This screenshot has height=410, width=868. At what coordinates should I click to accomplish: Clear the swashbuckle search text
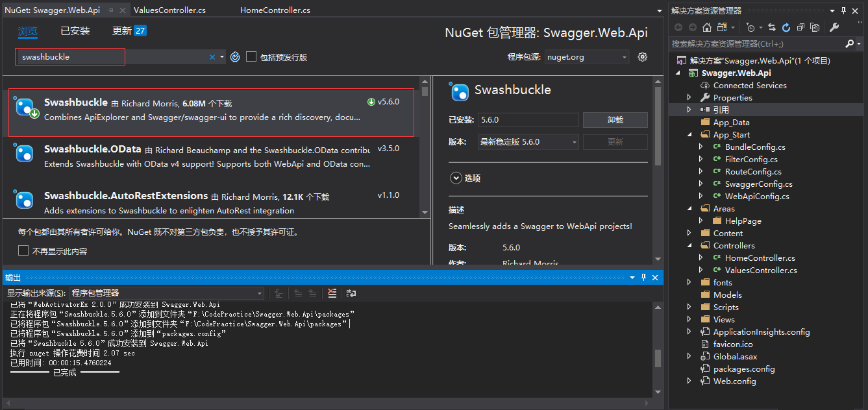(x=212, y=57)
